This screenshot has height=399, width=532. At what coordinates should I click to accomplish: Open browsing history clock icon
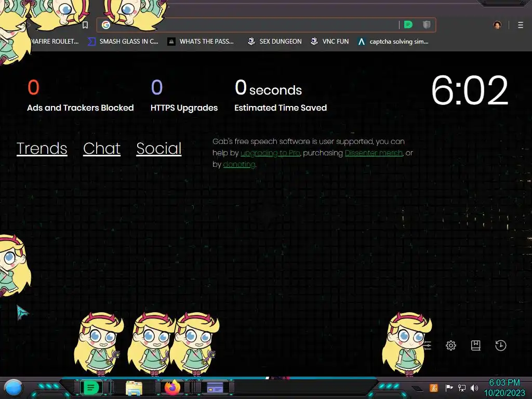[501, 345]
